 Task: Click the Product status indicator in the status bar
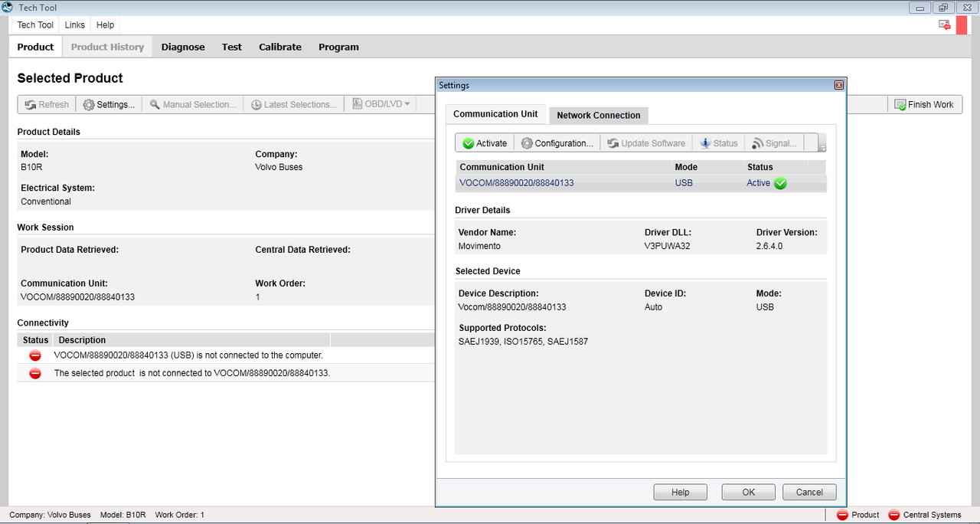click(x=858, y=515)
